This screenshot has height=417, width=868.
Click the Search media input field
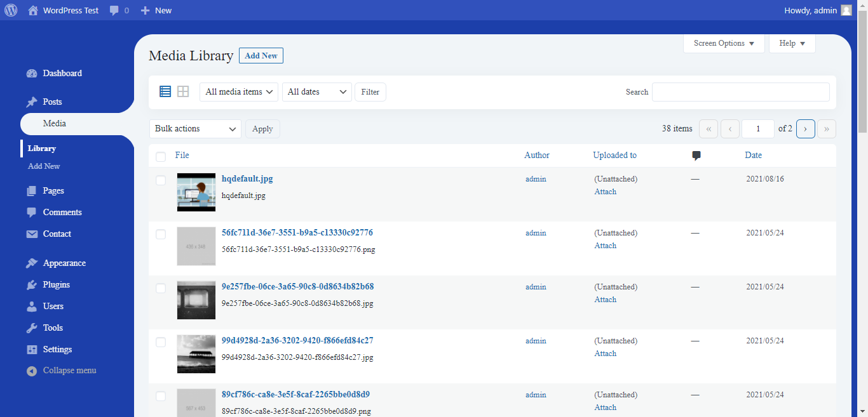741,92
